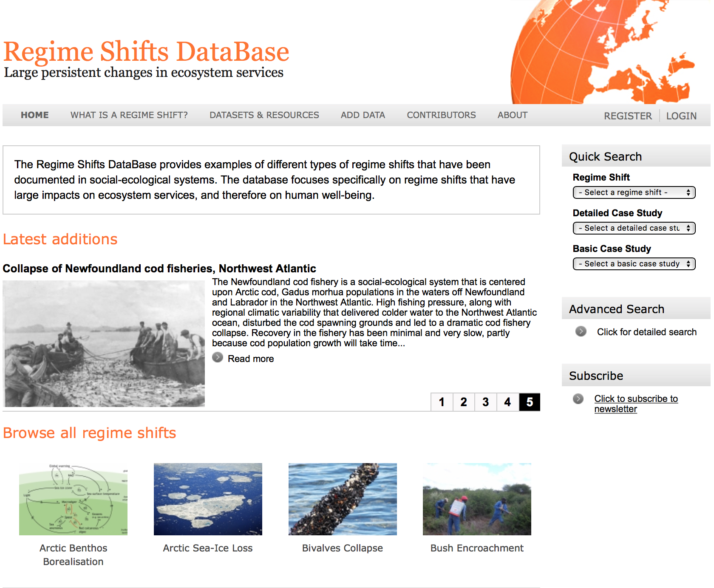Image resolution: width=714 pixels, height=588 pixels.
Task: Click the Newfoundland cod fisheries photo
Action: coord(104,343)
